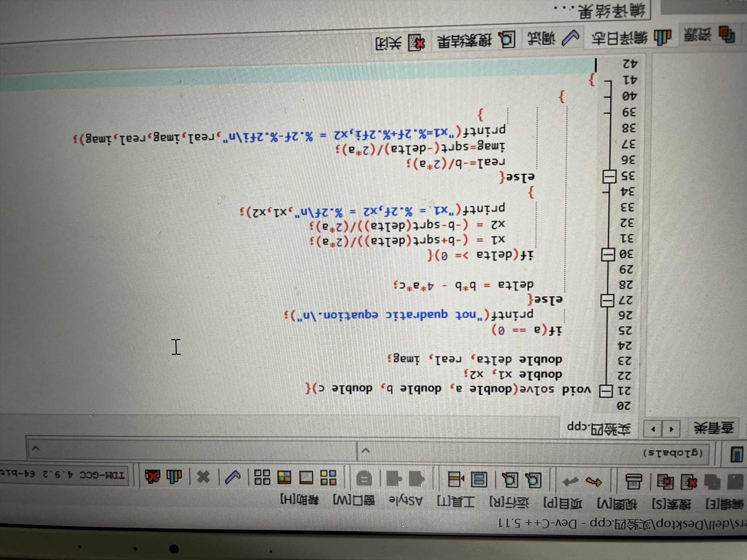Click the profile analysis bar chart icon
This screenshot has height=560, width=747.
[174, 476]
